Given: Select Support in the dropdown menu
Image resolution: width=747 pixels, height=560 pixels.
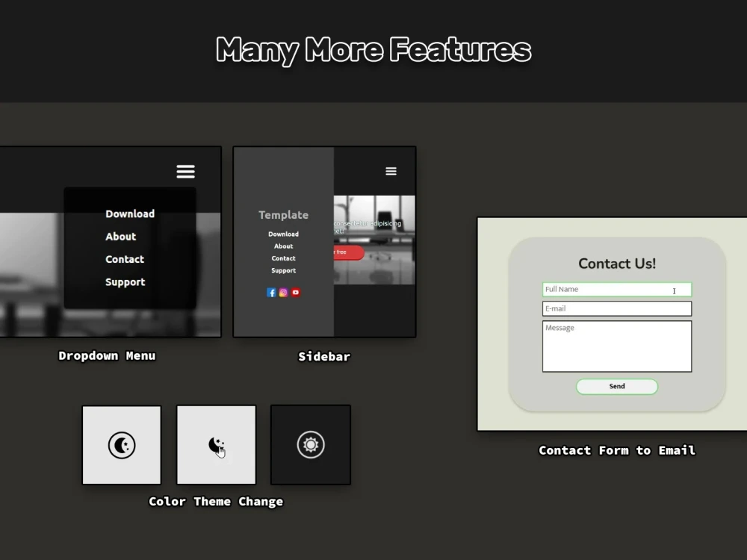Looking at the screenshot, I should pos(125,282).
